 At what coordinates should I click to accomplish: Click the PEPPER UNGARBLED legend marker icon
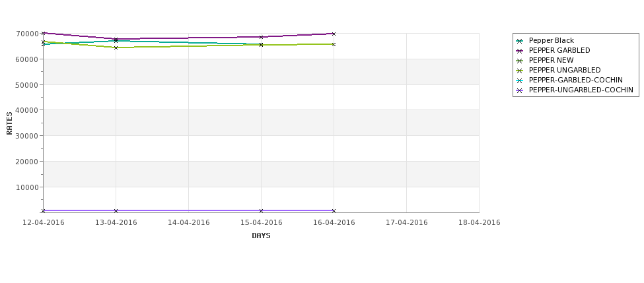click(520, 71)
